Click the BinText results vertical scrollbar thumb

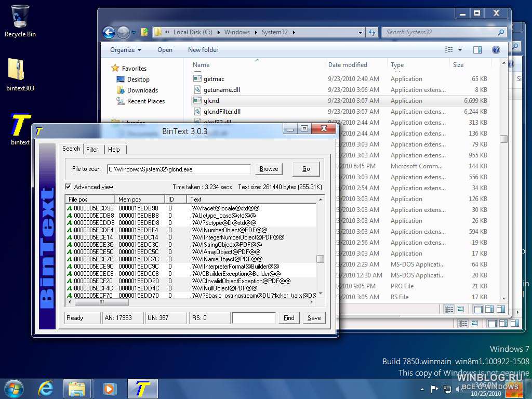tap(320, 259)
